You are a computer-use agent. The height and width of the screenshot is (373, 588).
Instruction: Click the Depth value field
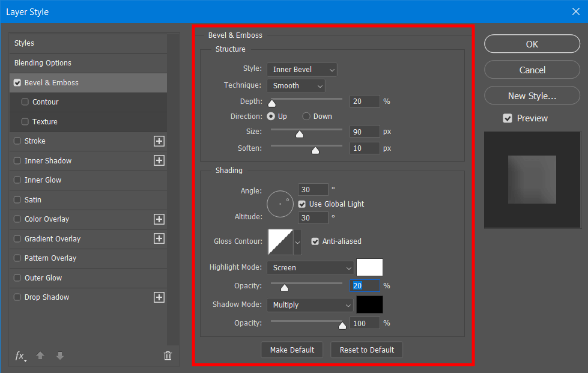click(365, 102)
